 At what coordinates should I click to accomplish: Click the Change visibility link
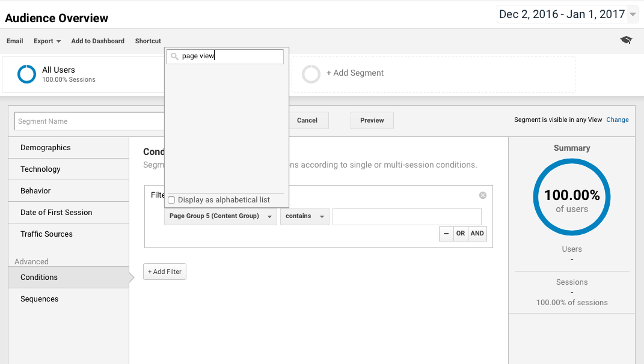(x=617, y=120)
